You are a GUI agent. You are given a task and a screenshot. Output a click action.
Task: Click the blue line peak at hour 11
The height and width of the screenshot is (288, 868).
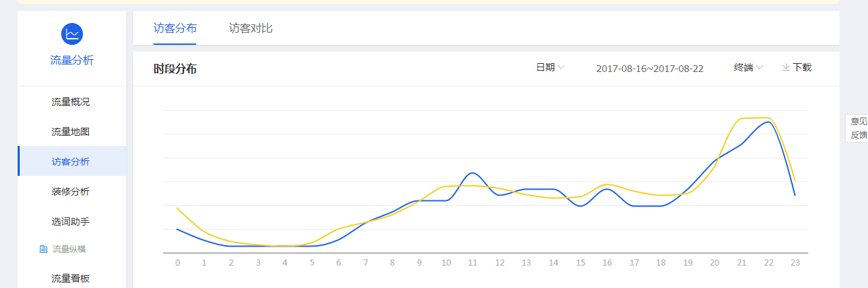coord(473,173)
